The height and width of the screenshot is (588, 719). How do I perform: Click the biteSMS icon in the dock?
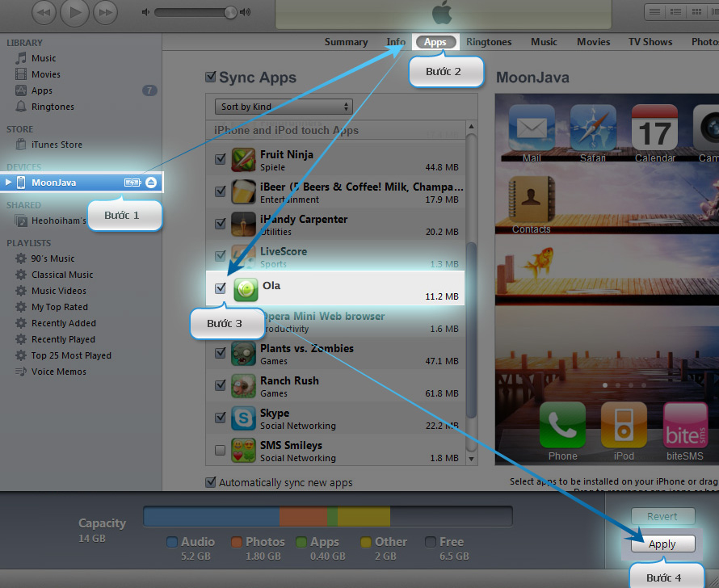(685, 425)
